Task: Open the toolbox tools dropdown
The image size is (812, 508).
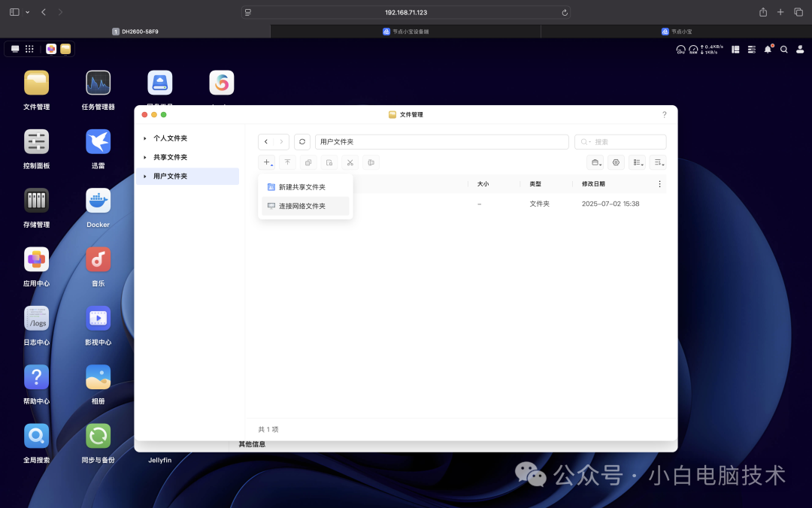Action: [595, 162]
